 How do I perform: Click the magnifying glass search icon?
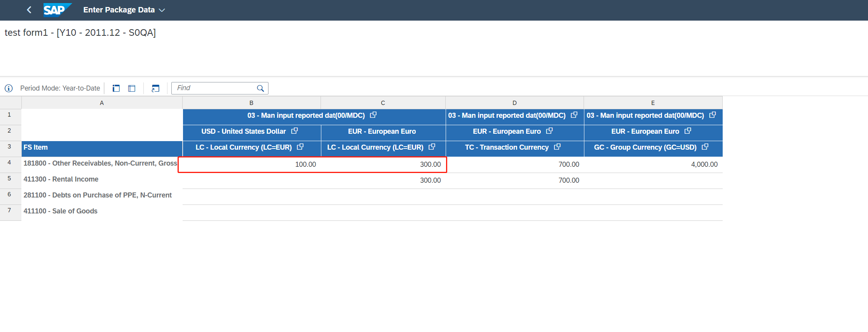[x=260, y=88]
